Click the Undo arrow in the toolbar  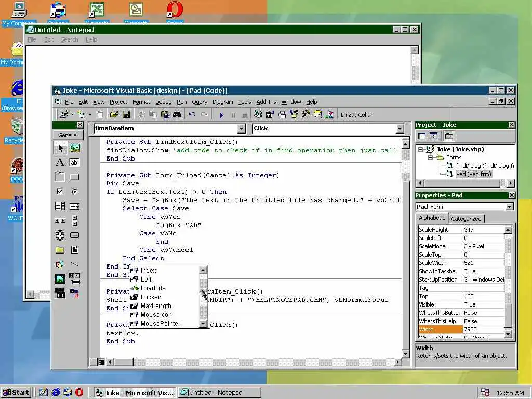(192, 115)
